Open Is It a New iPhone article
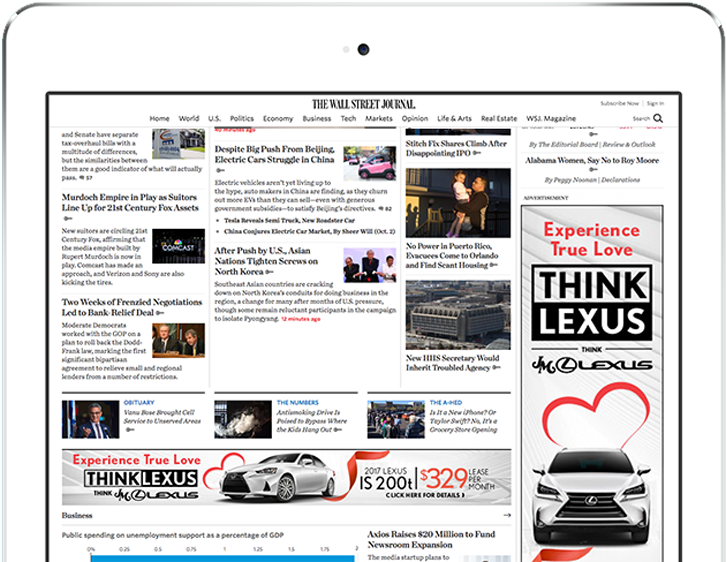Screen dimensions: 727x562 pyautogui.click(x=463, y=421)
